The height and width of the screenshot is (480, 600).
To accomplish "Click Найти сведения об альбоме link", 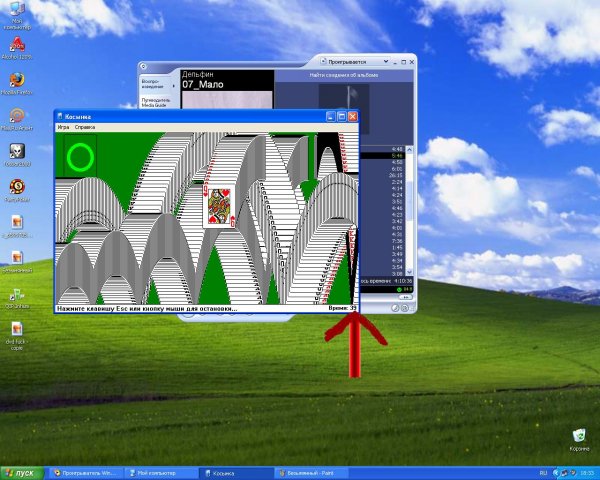I will pyautogui.click(x=343, y=75).
